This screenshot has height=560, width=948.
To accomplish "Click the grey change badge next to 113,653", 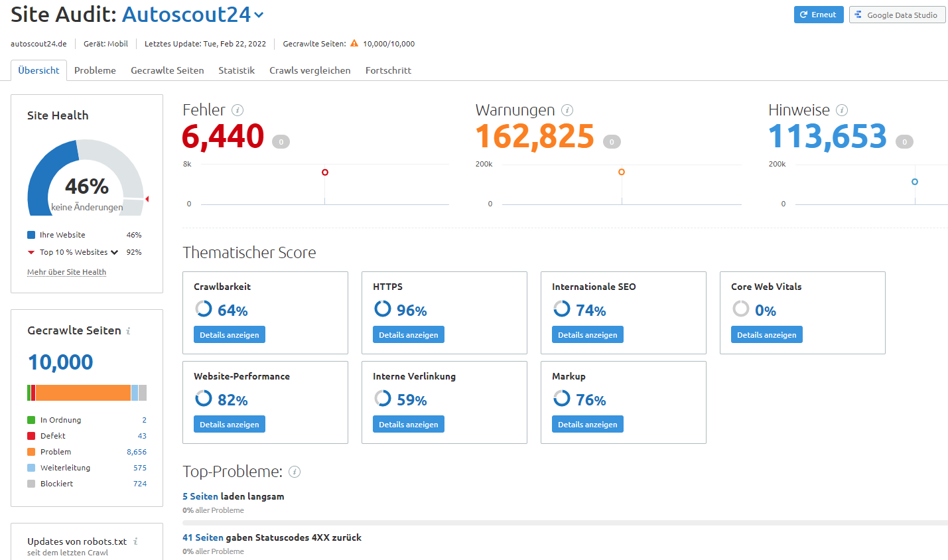I will coord(904,141).
